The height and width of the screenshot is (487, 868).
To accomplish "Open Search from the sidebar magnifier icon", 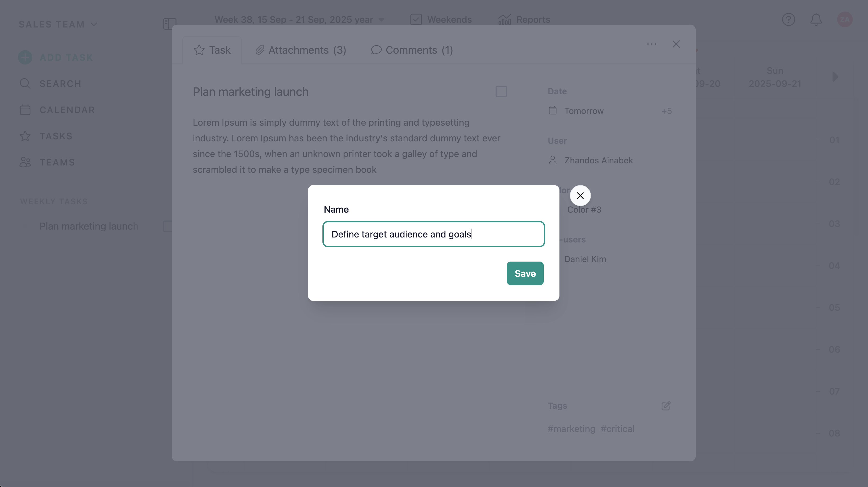I will [25, 84].
